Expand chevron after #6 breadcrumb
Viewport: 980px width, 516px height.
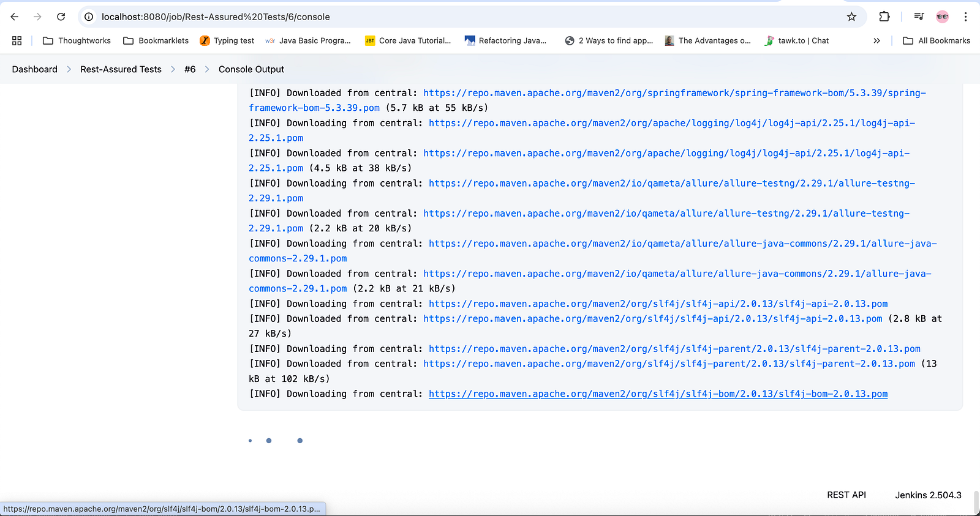pos(207,69)
